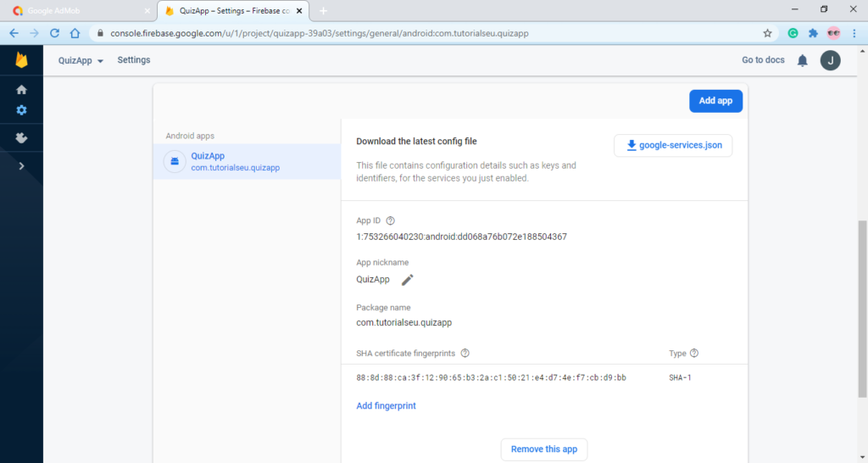Edit the app nickname pencil icon
Image resolution: width=868 pixels, height=463 pixels.
[408, 280]
